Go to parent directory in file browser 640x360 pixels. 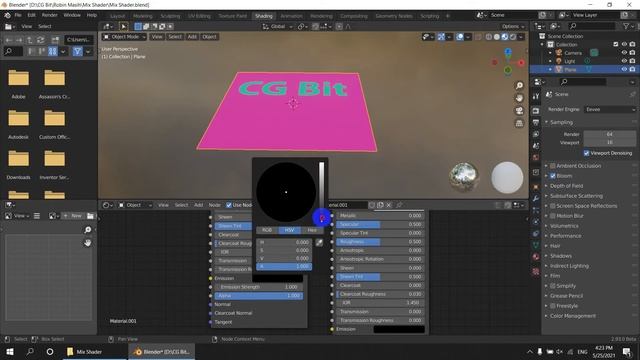(x=30, y=40)
